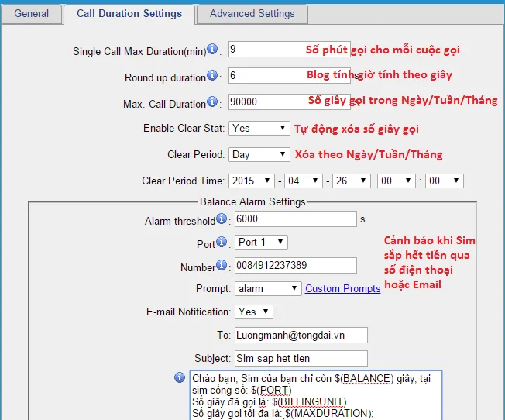Click info icon next to Alarm threshold
The width and height of the screenshot is (505, 420).
point(222,219)
